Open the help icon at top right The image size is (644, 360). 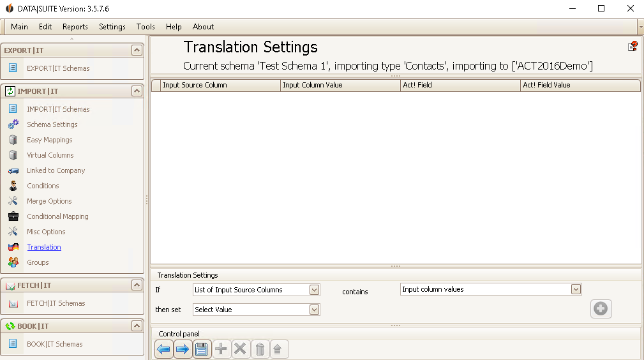(633, 47)
